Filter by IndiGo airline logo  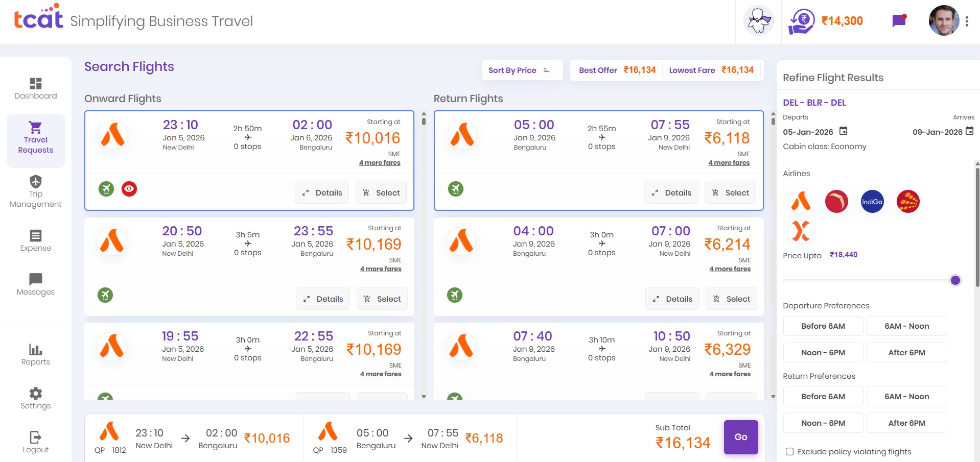click(872, 202)
